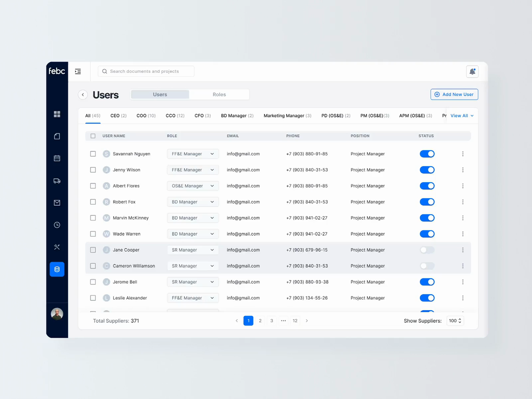Click the Add New User button
This screenshot has height=399, width=532.
tap(454, 94)
